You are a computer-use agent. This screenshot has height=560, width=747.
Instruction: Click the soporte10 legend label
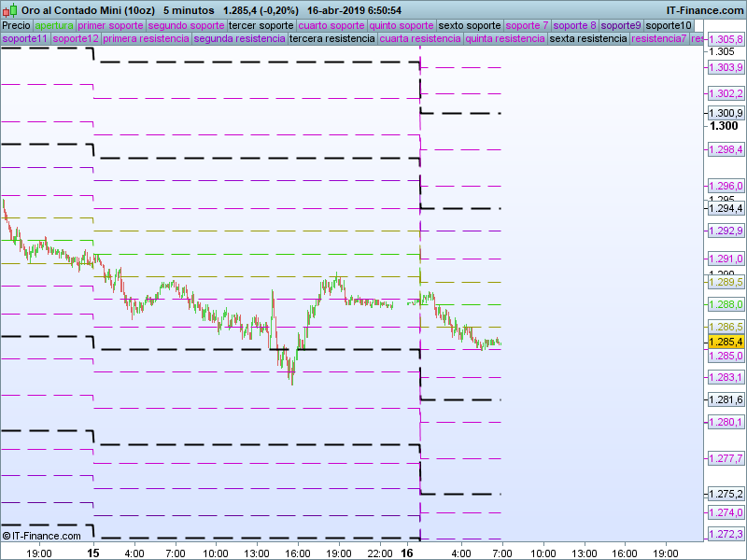[669, 25]
